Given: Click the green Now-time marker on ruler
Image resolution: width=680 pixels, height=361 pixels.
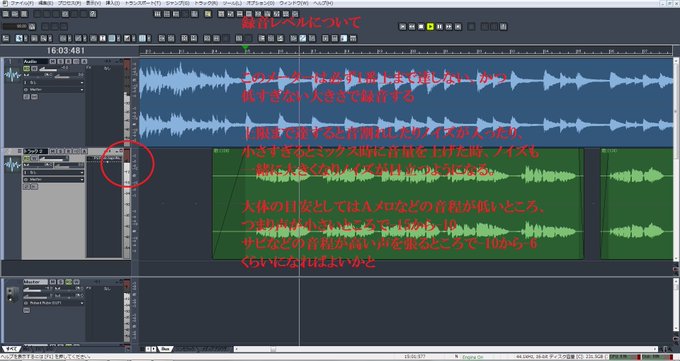Looking at the screenshot, I should coord(245,47).
